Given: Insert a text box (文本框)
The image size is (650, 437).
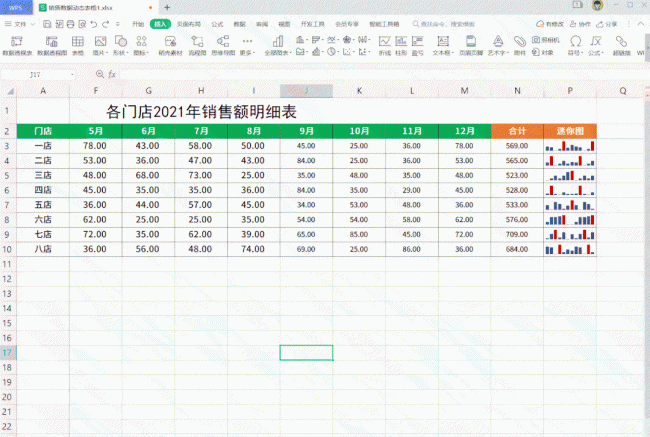Looking at the screenshot, I should coord(443,46).
